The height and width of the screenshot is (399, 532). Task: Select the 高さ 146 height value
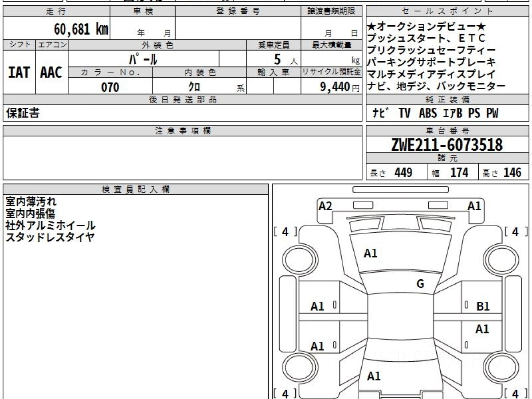tap(502, 172)
